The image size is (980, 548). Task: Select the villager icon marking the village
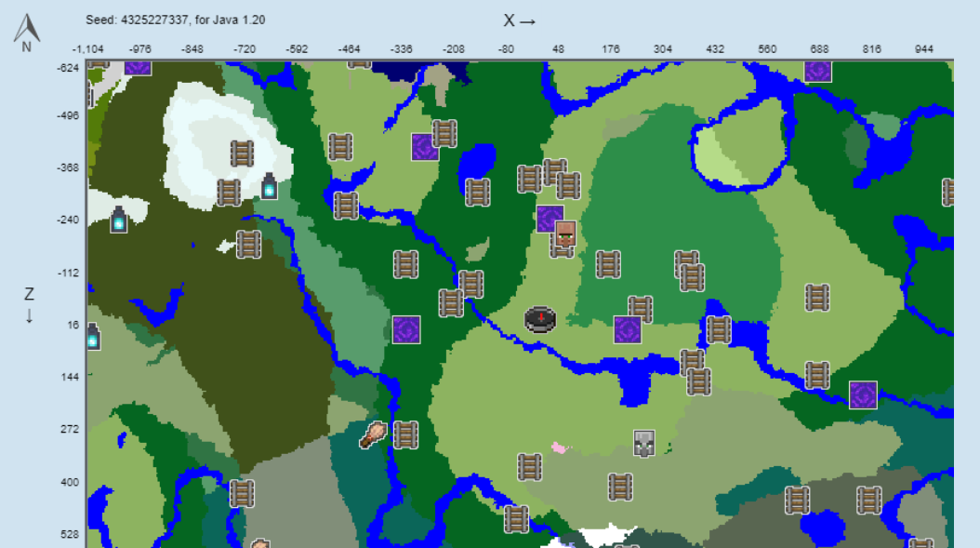564,234
